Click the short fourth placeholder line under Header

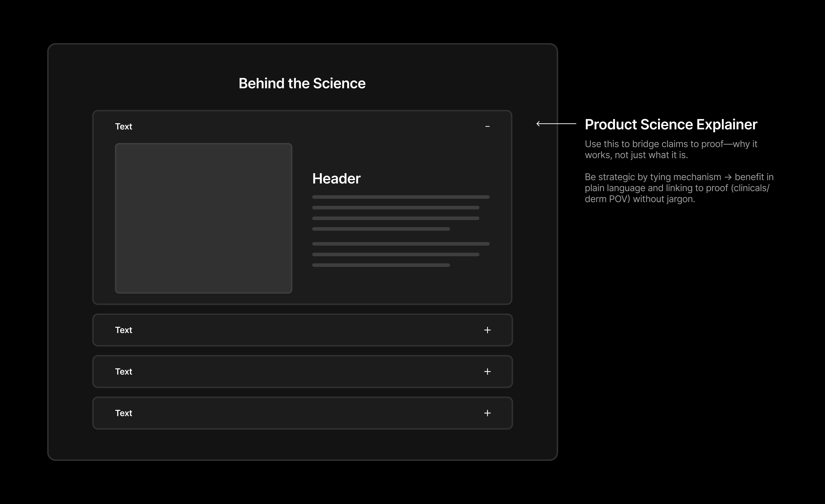click(381, 229)
